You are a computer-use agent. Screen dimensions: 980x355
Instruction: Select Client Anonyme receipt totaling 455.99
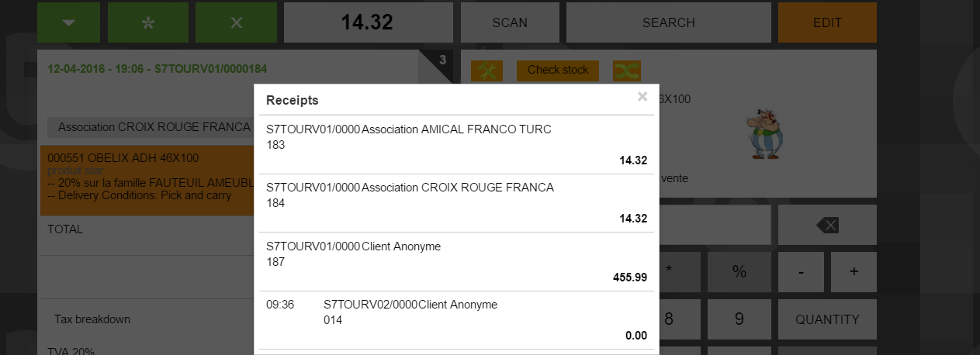456,262
